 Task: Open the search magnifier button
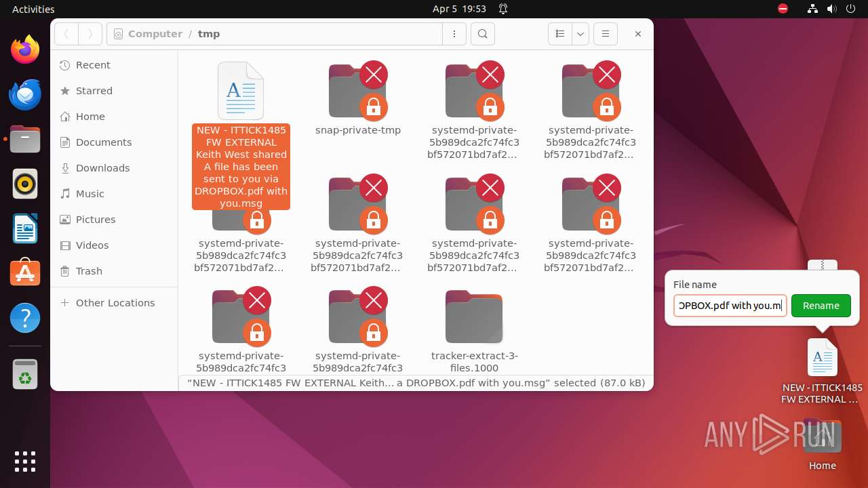482,34
